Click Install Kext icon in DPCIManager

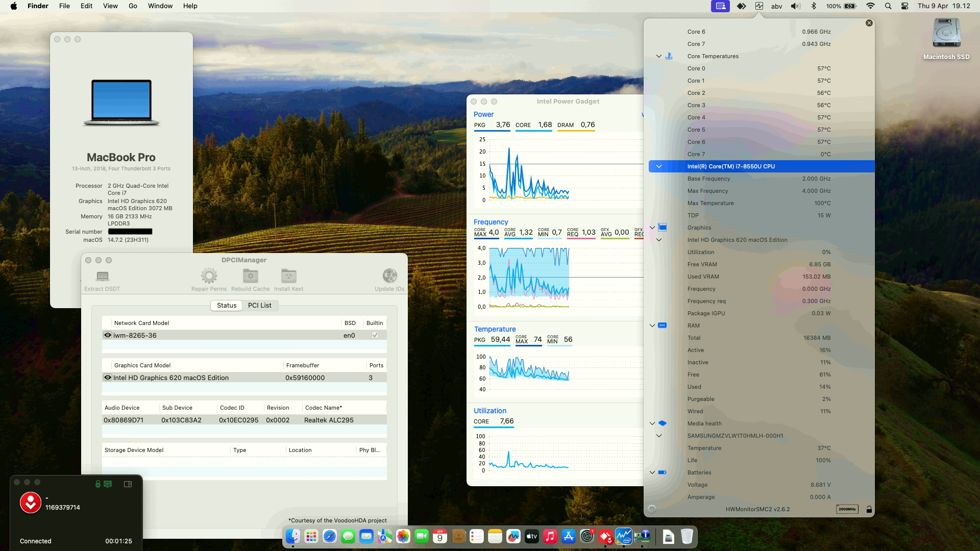coord(289,276)
